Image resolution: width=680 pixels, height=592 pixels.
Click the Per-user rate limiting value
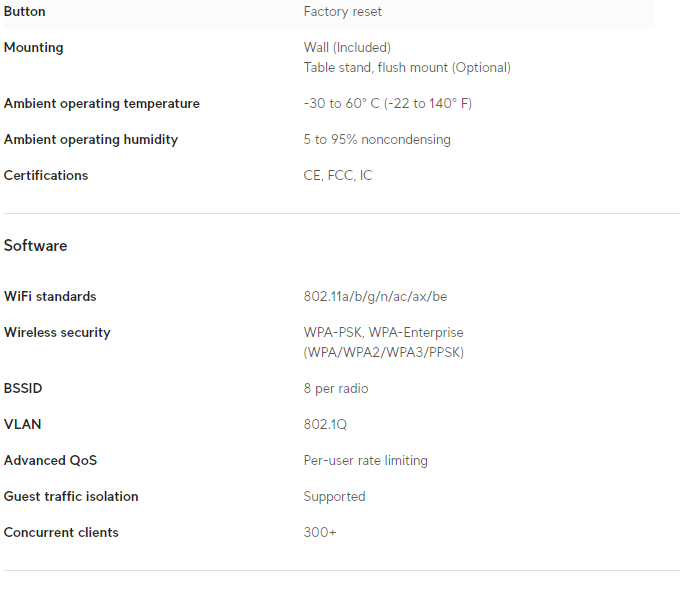coord(365,461)
